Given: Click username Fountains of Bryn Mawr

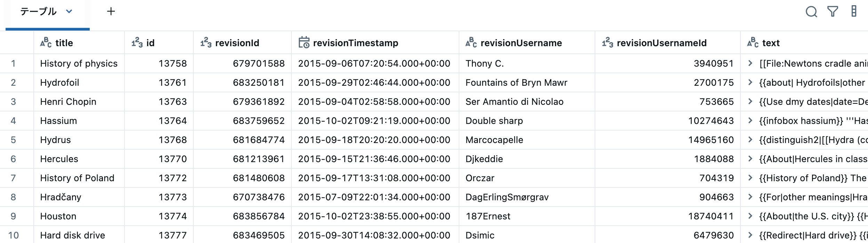Looking at the screenshot, I should [516, 83].
